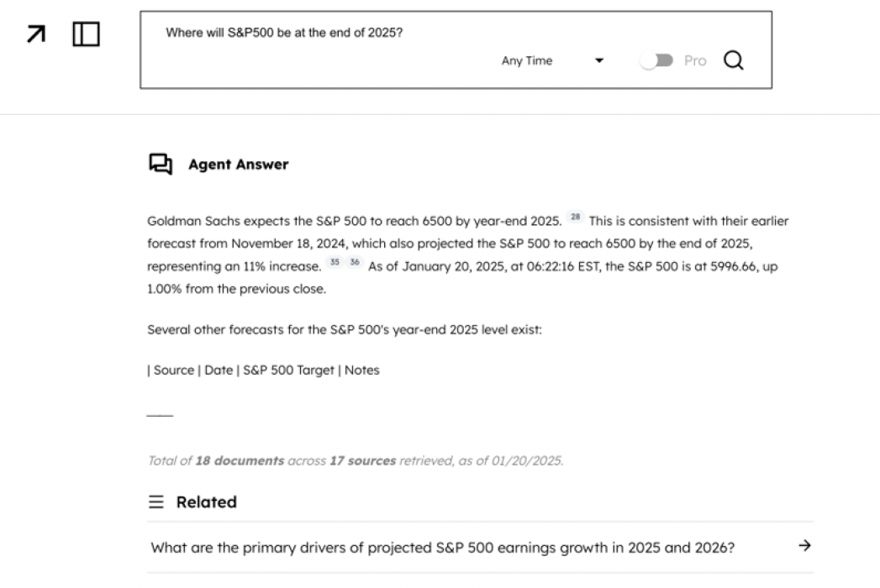
Task: Open related question about earnings growth drivers
Action: point(481,548)
